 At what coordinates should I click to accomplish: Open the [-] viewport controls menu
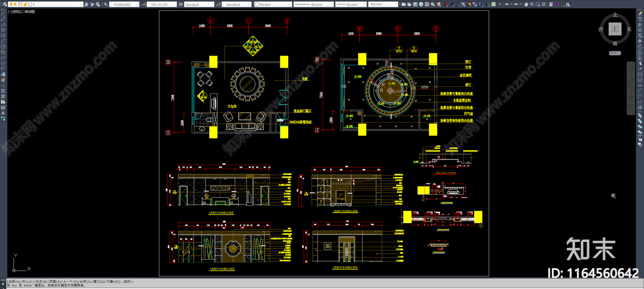pos(10,12)
